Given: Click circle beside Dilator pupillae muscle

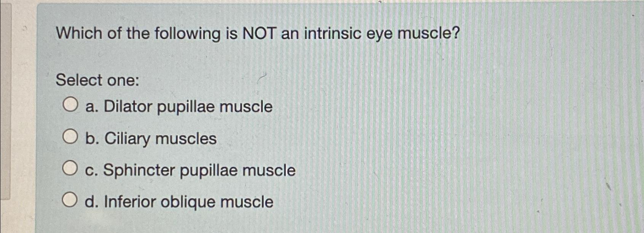Looking at the screenshot, I should tap(71, 104).
